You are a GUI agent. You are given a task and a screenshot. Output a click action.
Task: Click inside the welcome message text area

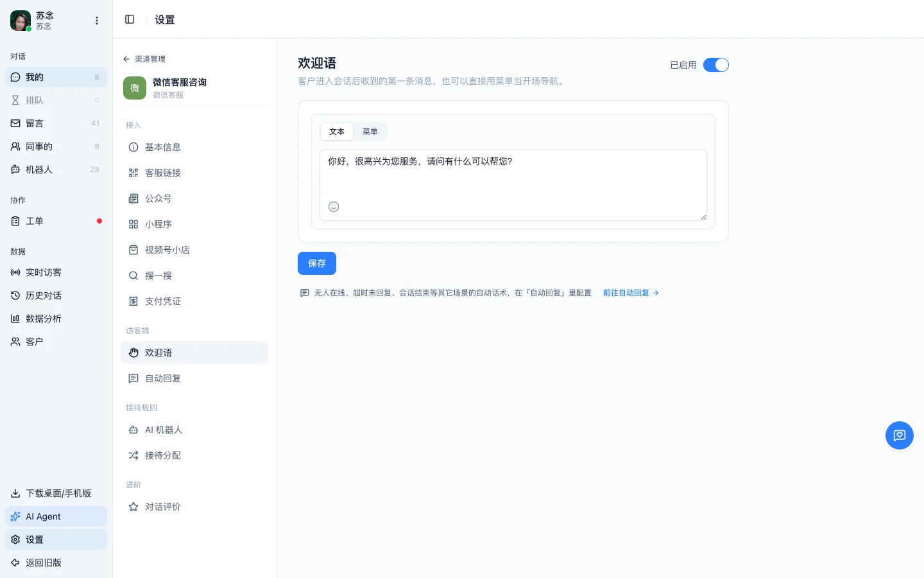513,185
